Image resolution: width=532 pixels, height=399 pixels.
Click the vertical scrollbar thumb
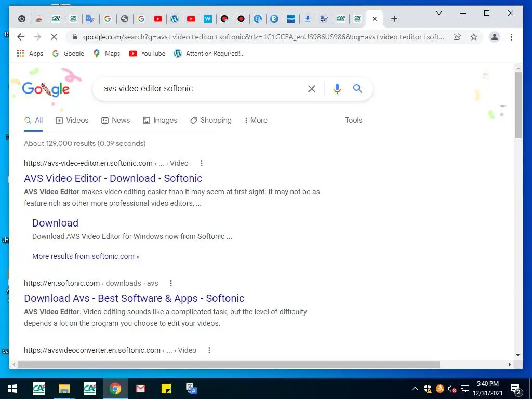[x=518, y=105]
